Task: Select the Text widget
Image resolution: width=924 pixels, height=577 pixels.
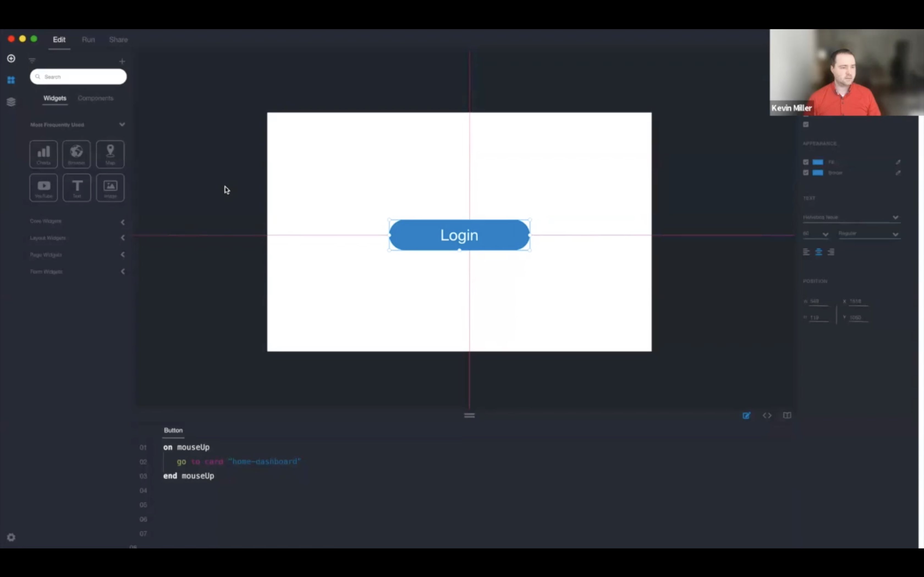Action: (x=77, y=187)
